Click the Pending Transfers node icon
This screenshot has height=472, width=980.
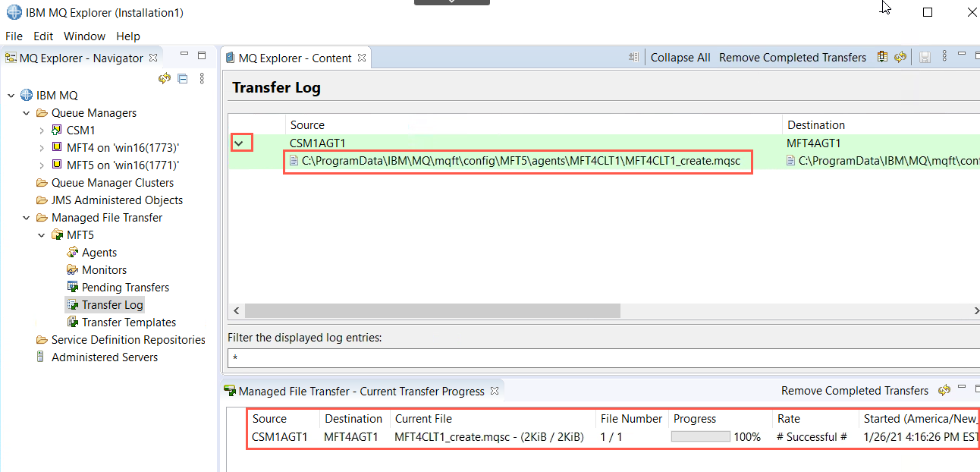click(x=73, y=288)
